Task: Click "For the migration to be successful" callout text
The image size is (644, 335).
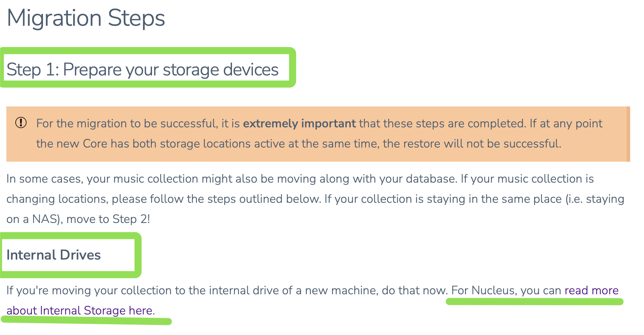Action: click(x=127, y=124)
